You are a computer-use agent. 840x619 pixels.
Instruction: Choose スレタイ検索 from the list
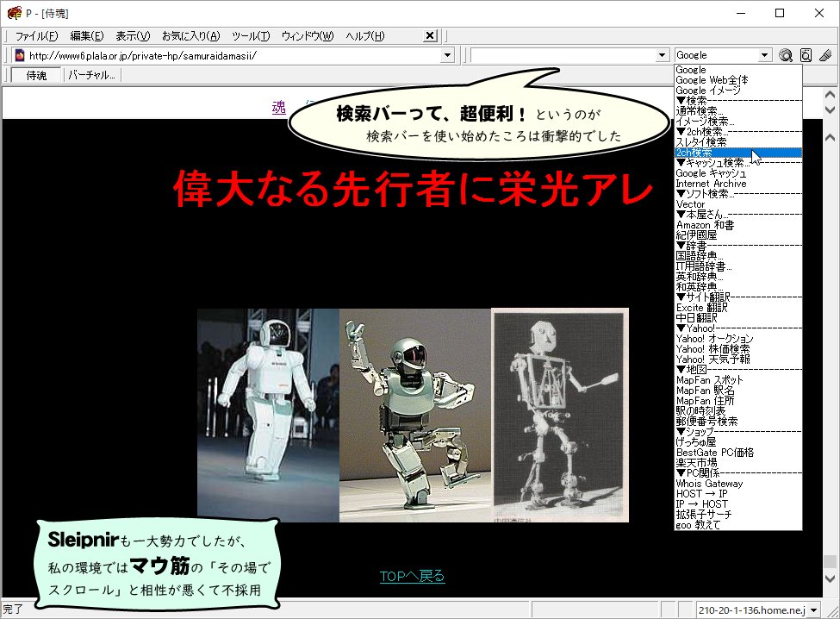pyautogui.click(x=738, y=142)
